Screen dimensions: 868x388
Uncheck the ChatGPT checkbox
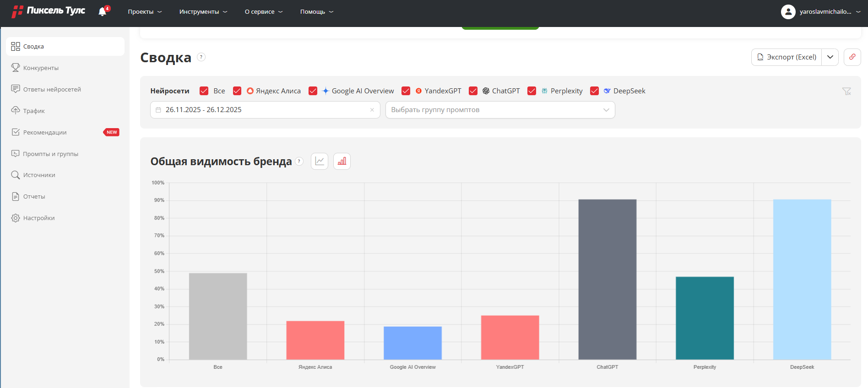click(x=473, y=91)
